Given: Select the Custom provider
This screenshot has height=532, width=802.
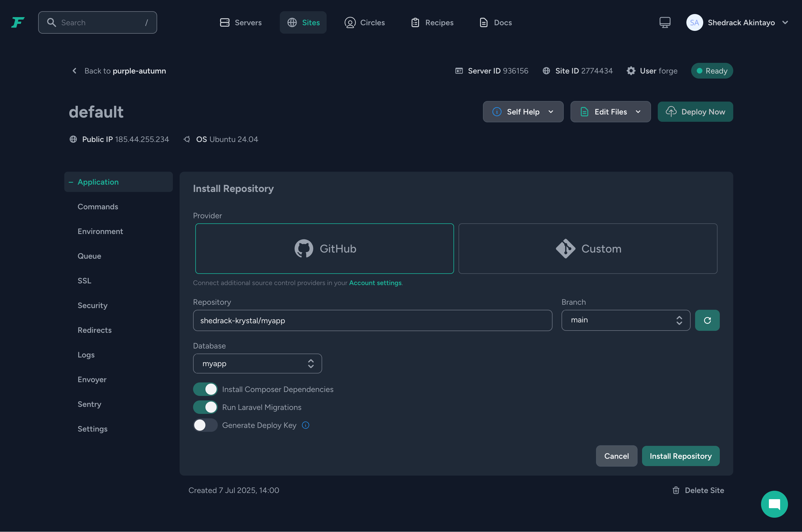Looking at the screenshot, I should tap(588, 248).
